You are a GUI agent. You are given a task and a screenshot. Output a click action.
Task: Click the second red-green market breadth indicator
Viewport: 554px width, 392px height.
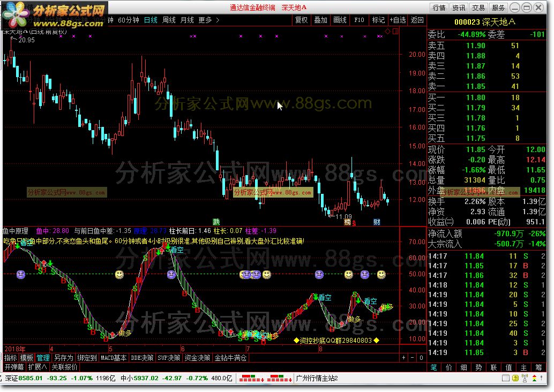coord(280,378)
